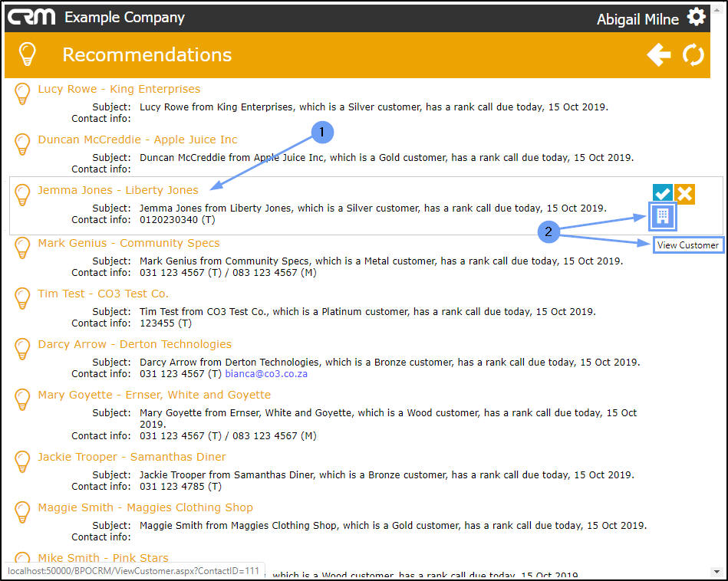Click lightbulb icon beside Maggie Smith
The height and width of the screenshot is (581, 728).
pos(22,512)
